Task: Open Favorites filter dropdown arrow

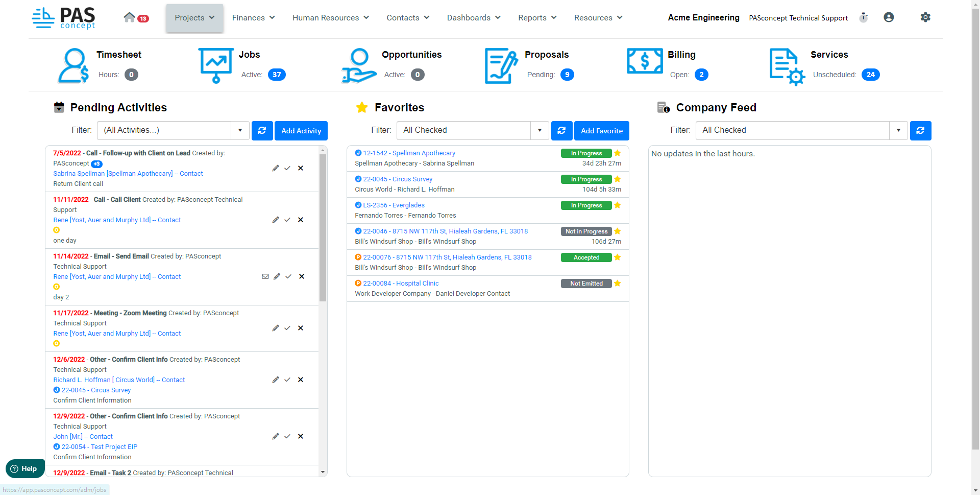Action: point(540,130)
